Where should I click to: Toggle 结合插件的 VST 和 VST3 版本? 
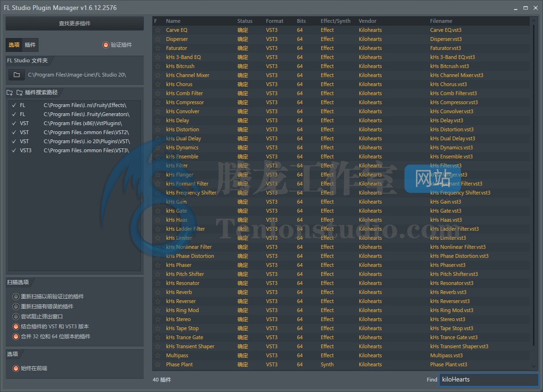(16, 326)
